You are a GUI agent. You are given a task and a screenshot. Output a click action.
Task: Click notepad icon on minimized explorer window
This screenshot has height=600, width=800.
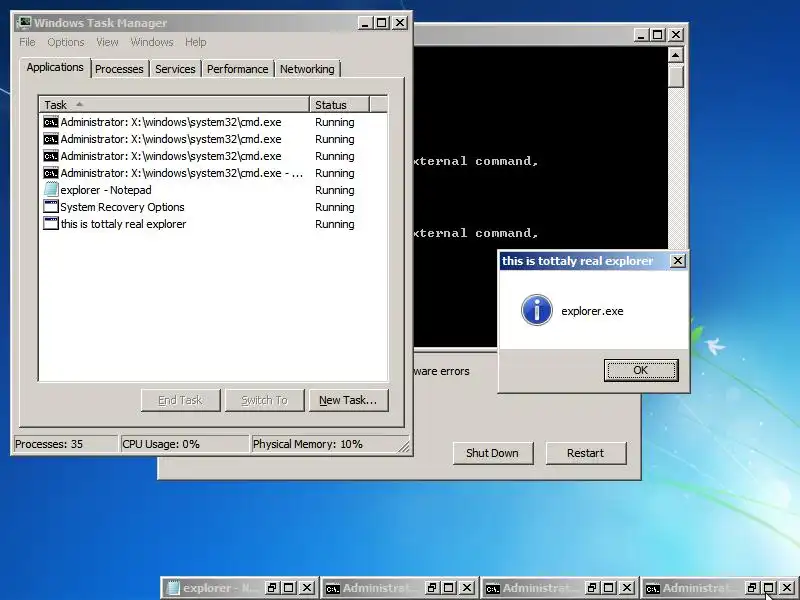174,588
